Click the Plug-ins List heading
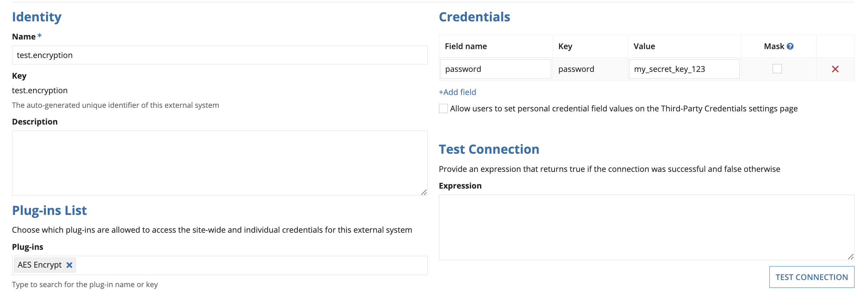 pyautogui.click(x=49, y=210)
